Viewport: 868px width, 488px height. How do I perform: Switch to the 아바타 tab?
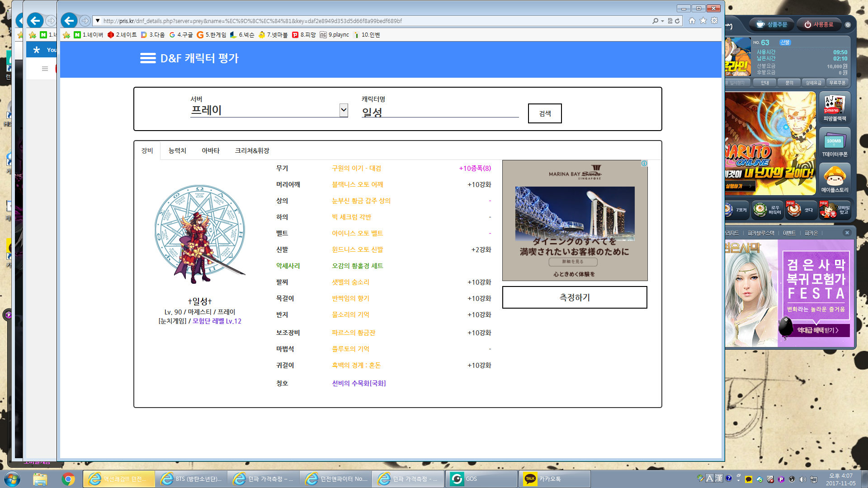click(211, 150)
